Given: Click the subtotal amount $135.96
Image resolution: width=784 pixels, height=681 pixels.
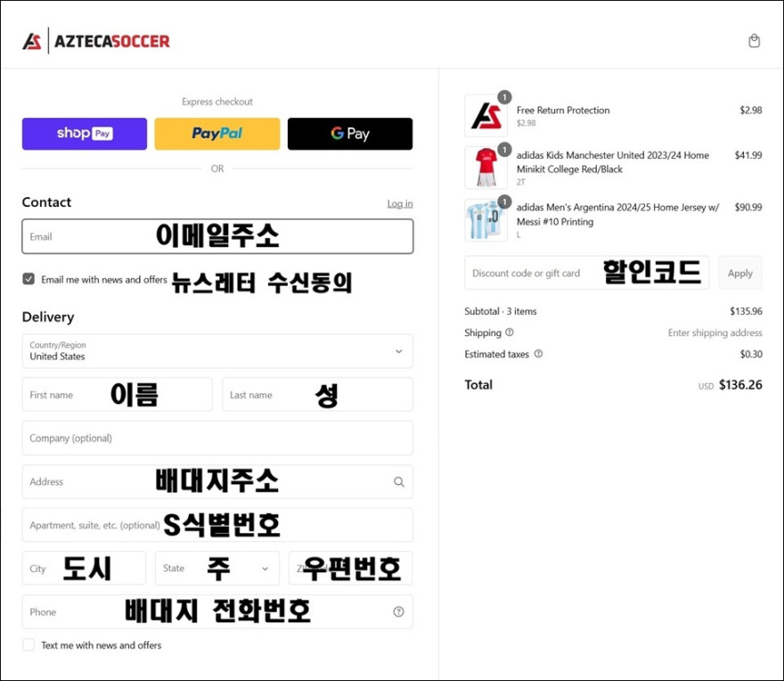Looking at the screenshot, I should pyautogui.click(x=746, y=311).
